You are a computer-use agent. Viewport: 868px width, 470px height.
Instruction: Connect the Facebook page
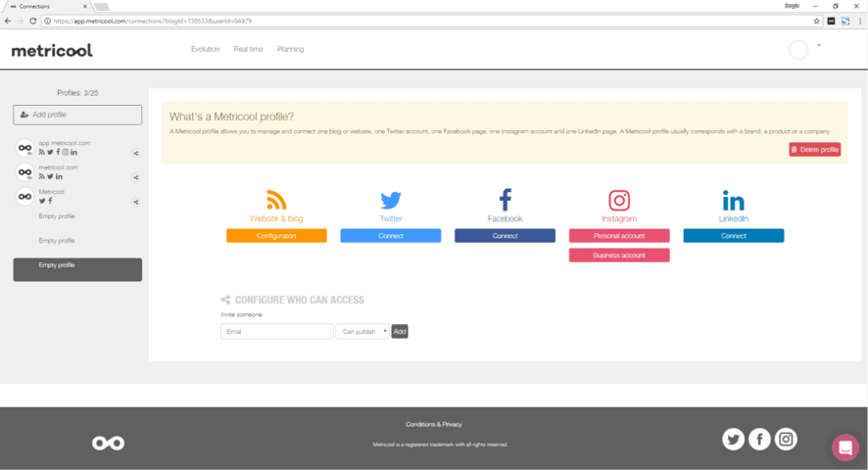click(505, 236)
